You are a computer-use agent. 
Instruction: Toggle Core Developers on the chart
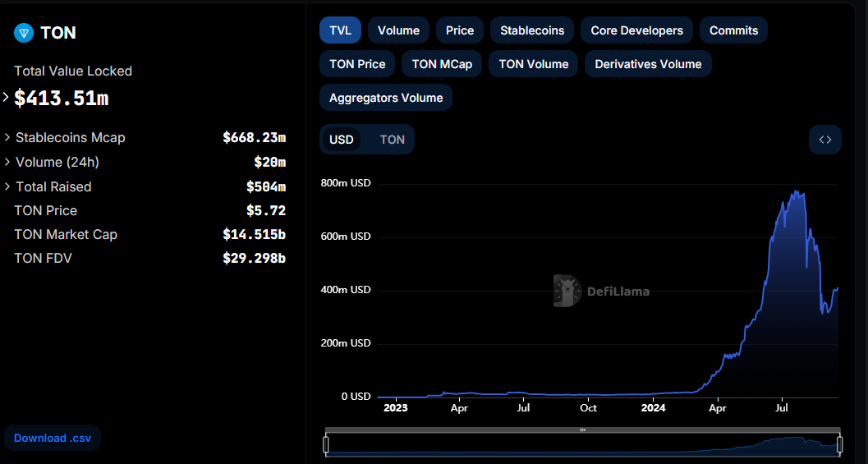(636, 30)
